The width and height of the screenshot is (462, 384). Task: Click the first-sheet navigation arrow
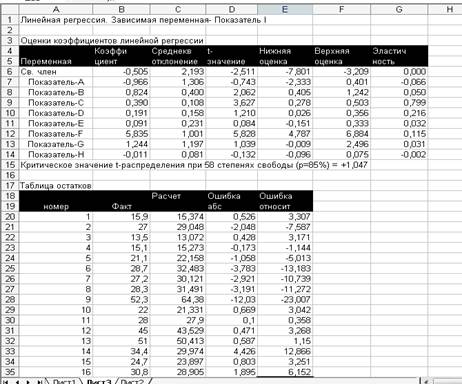point(6,382)
